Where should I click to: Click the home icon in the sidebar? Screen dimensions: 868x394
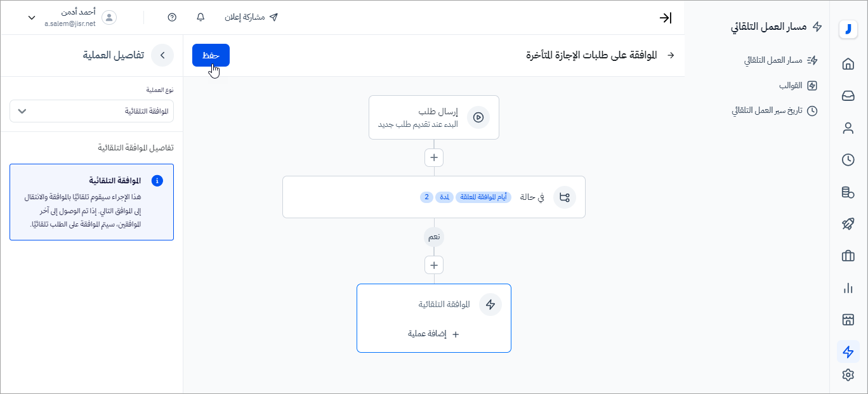tap(848, 63)
